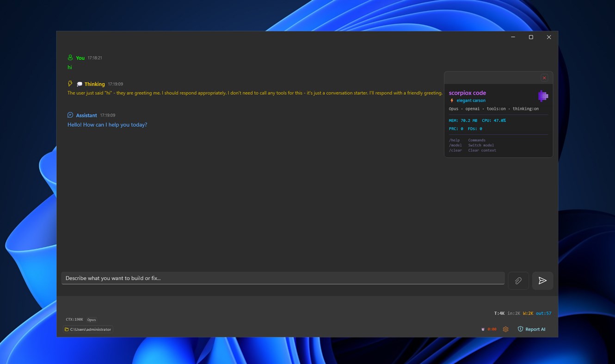Viewport: 615px width, 364px height.
Task: Click the paperclip attach file button
Action: click(518, 280)
